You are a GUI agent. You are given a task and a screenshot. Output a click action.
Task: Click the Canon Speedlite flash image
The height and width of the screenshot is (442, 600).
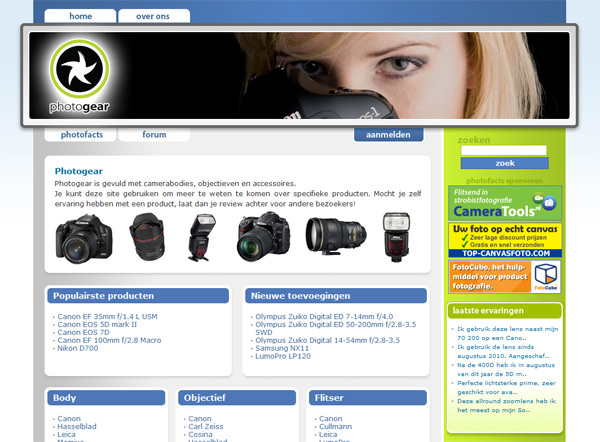tap(202, 237)
